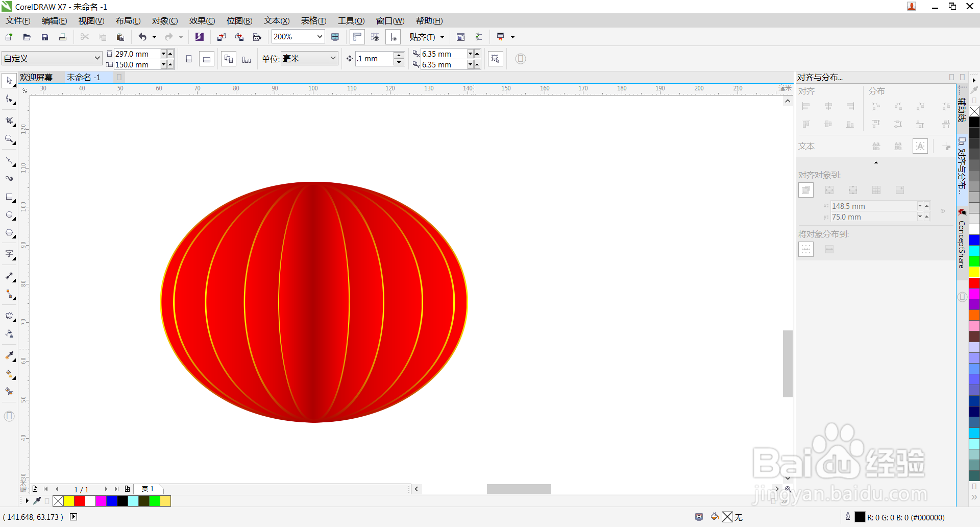980x527 pixels.
Task: Click the page width 297.0 mm field
Action: point(137,54)
